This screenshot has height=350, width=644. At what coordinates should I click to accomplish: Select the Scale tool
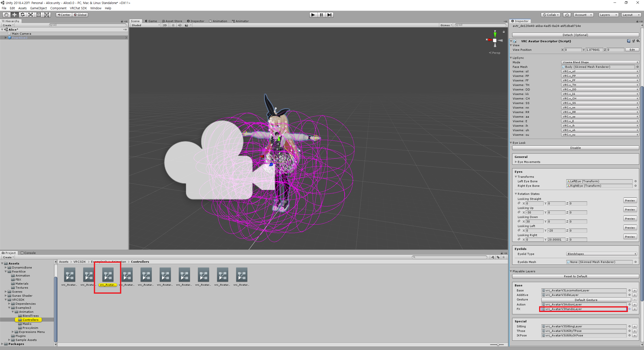(x=31, y=15)
